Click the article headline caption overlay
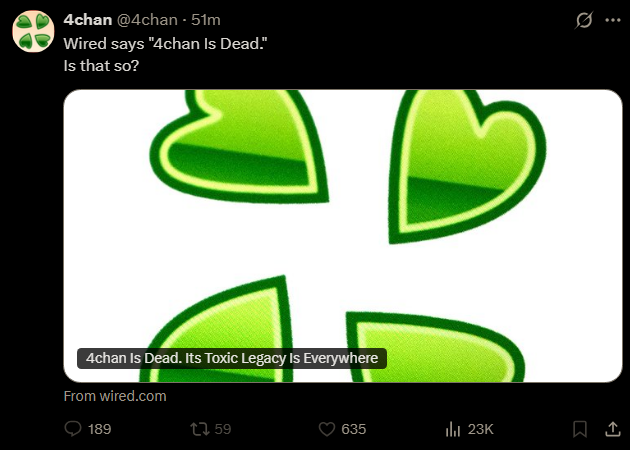This screenshot has height=450, width=630. pyautogui.click(x=231, y=358)
